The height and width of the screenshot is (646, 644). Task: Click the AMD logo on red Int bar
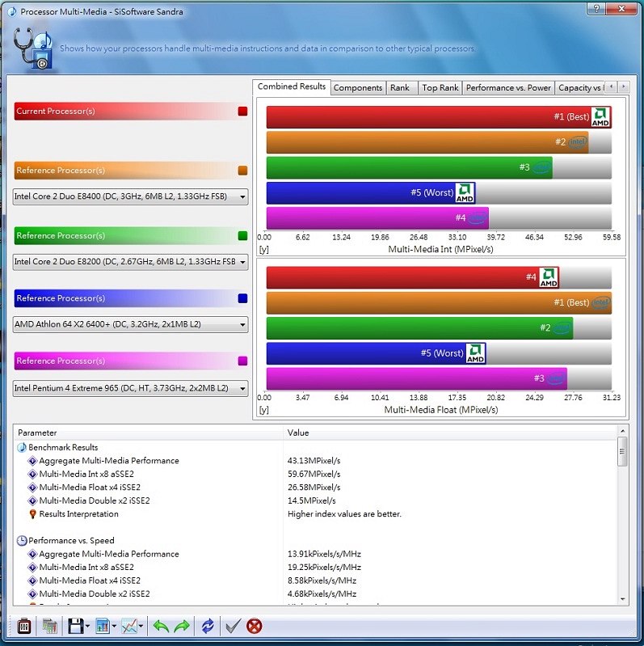pyautogui.click(x=600, y=117)
